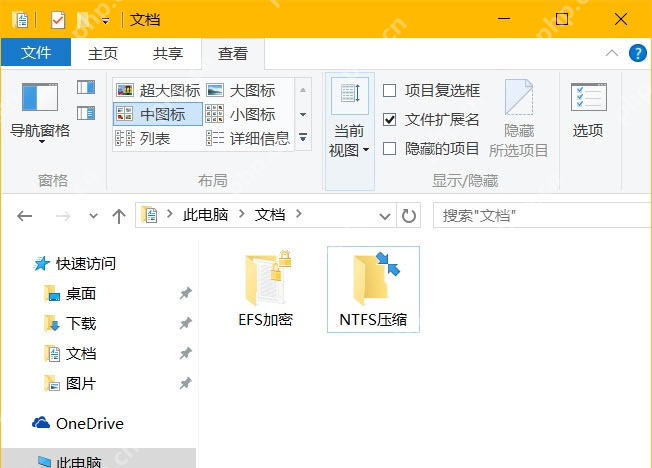Go up one folder level
Viewport: 652px width, 468px height.
119,216
